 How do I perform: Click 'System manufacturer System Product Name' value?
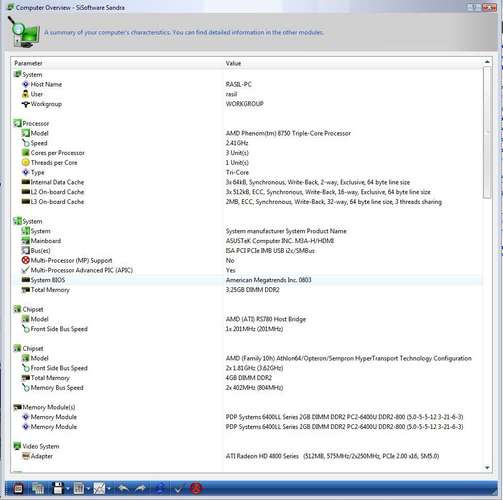(286, 231)
